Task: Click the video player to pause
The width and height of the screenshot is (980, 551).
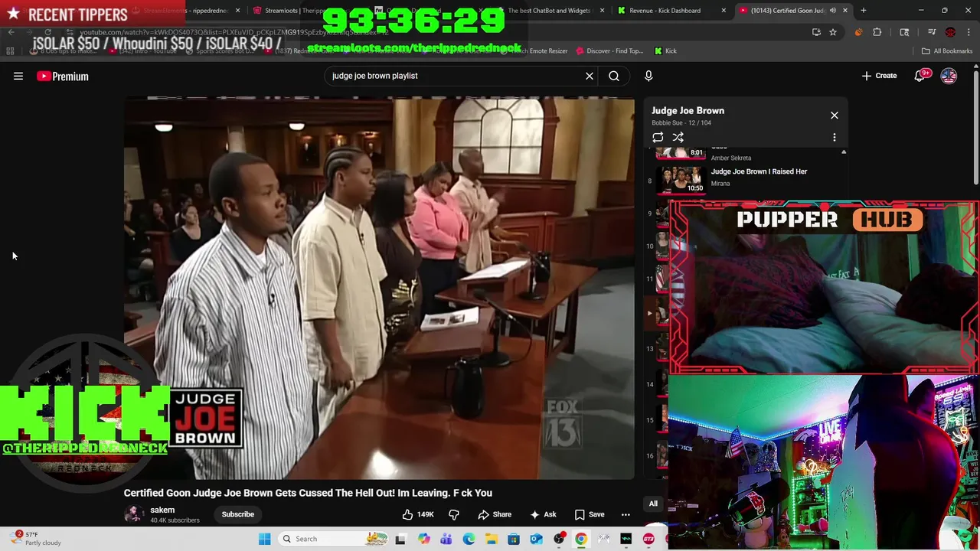Action: coord(379,288)
